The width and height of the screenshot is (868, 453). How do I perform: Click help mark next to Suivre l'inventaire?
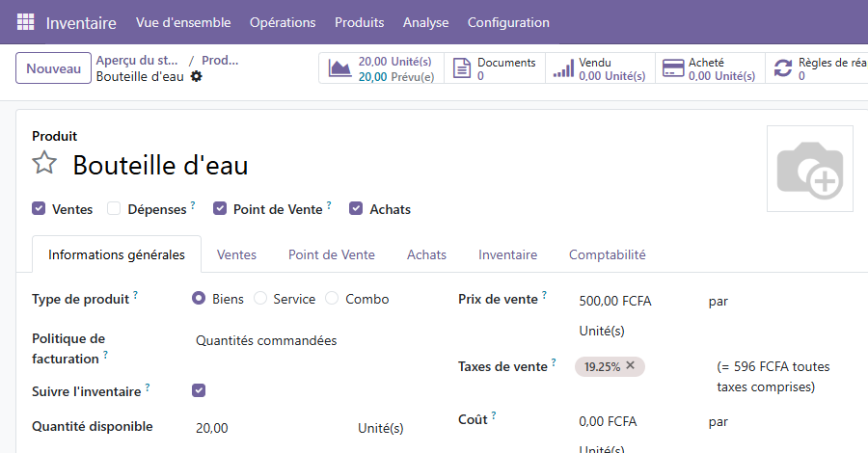coord(148,387)
